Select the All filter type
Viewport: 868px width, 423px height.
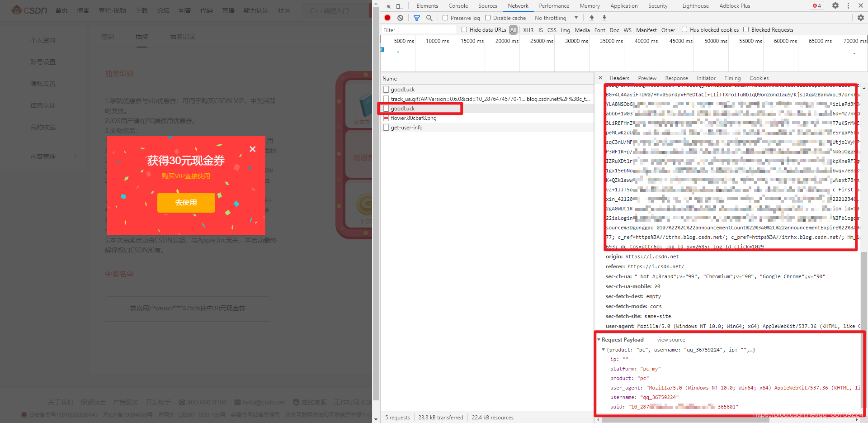tap(513, 30)
